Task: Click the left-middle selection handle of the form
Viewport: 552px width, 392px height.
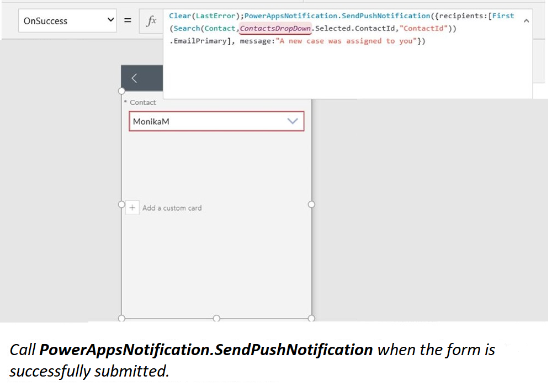Action: [x=121, y=205]
